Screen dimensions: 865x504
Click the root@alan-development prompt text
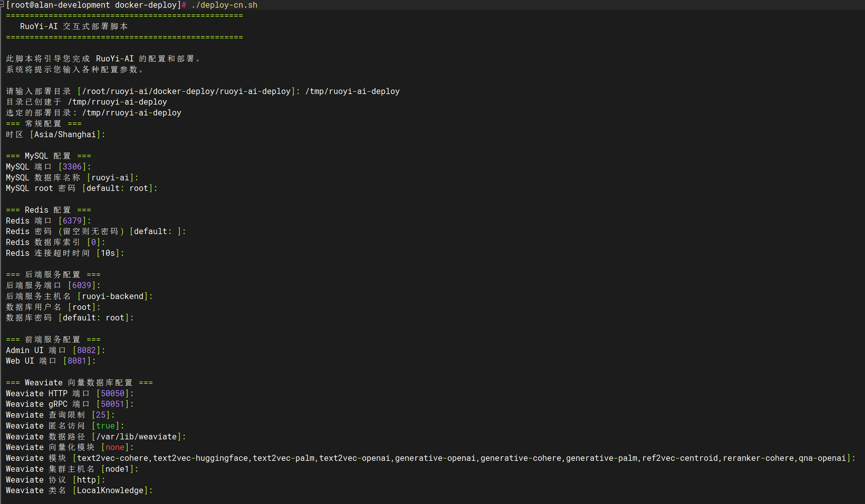pyautogui.click(x=60, y=5)
